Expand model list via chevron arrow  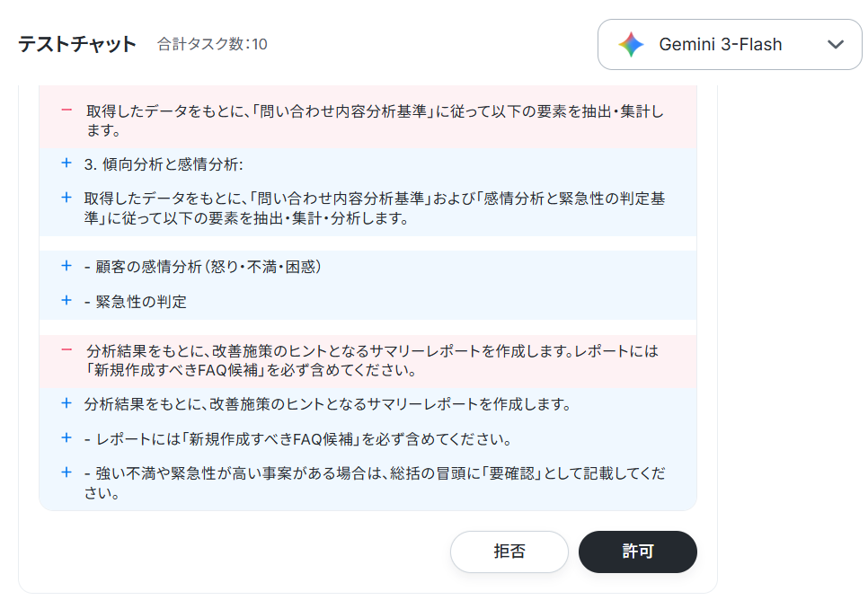836,45
